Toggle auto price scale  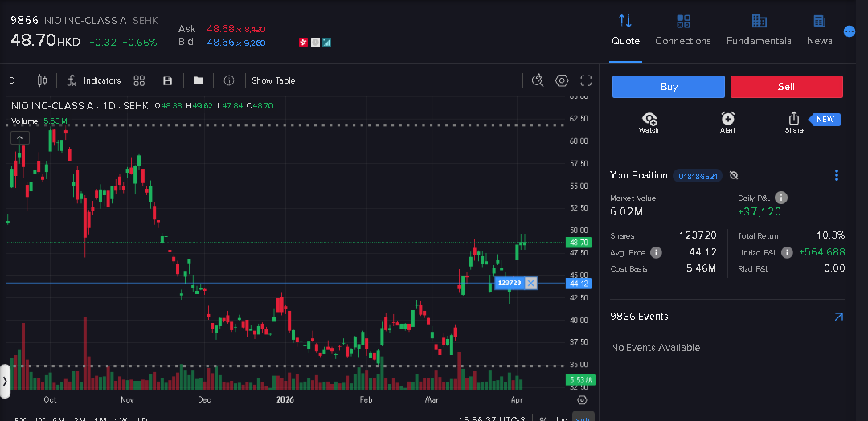coord(583,419)
